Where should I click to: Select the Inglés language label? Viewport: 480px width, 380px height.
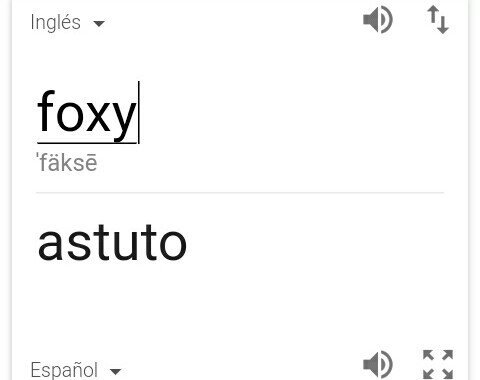click(x=55, y=23)
